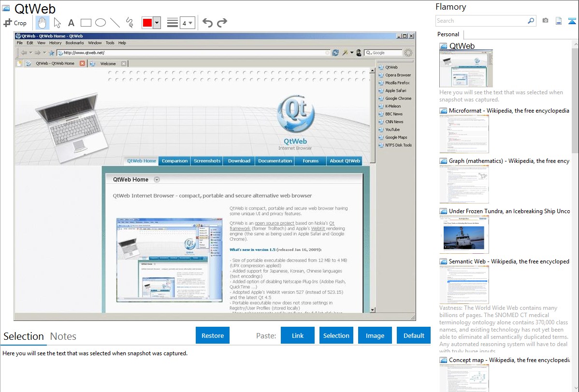The image size is (579, 392).
Task: Click the bookmark star icon in QtWeb snapshot
Action: [x=51, y=53]
